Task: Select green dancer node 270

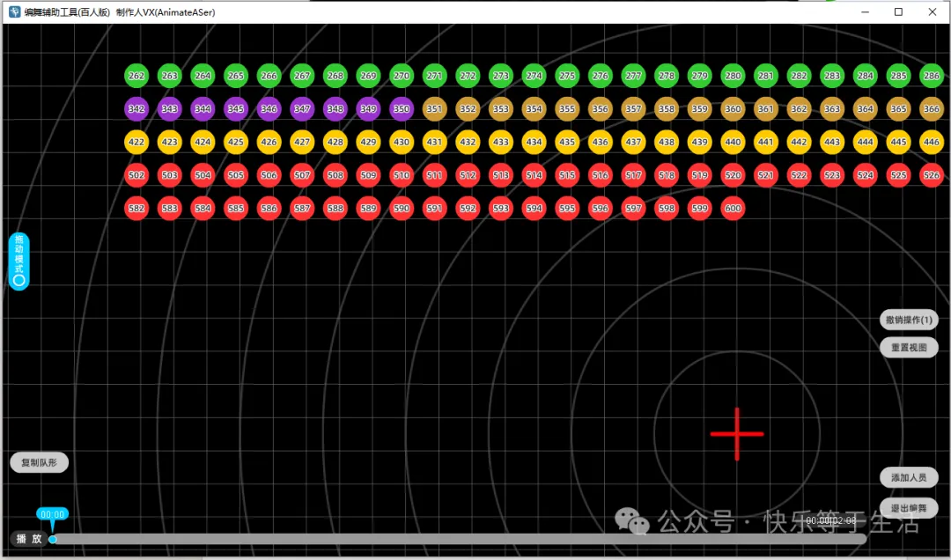Action: pyautogui.click(x=402, y=76)
